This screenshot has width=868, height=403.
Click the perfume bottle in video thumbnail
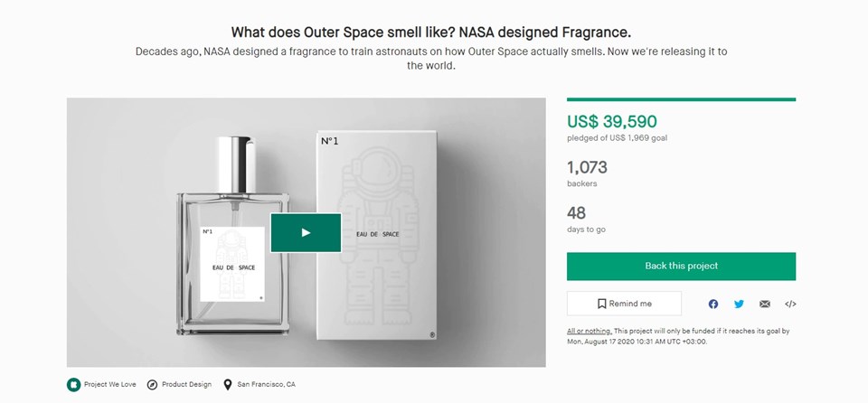232,235
